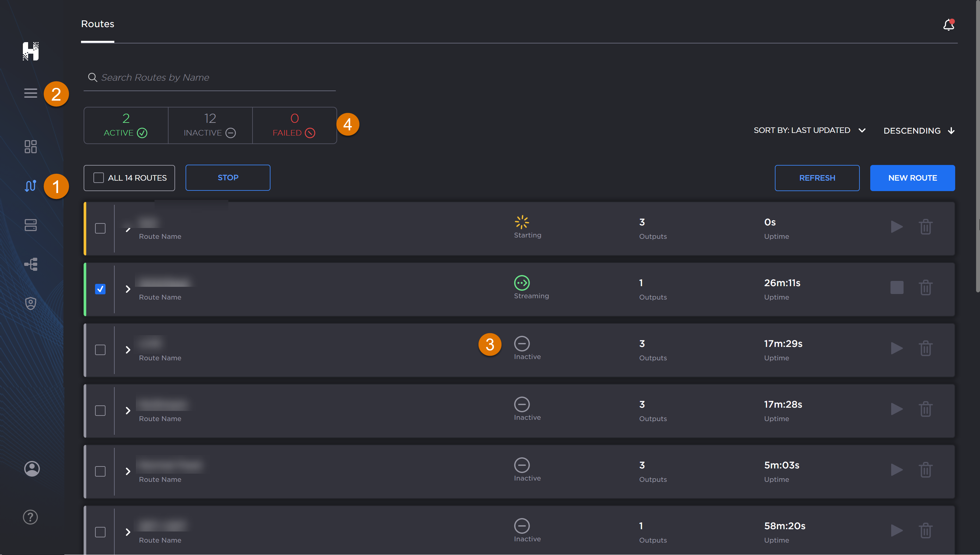Expand the first route row with its chevron

128,229
